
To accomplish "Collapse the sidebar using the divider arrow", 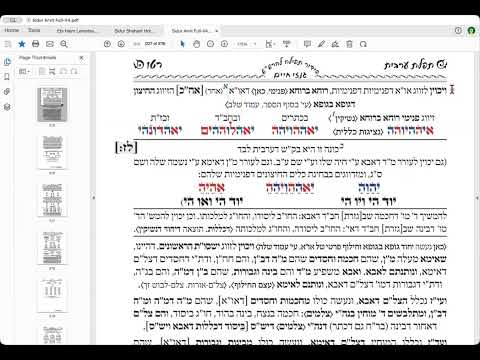I will coord(93,198).
